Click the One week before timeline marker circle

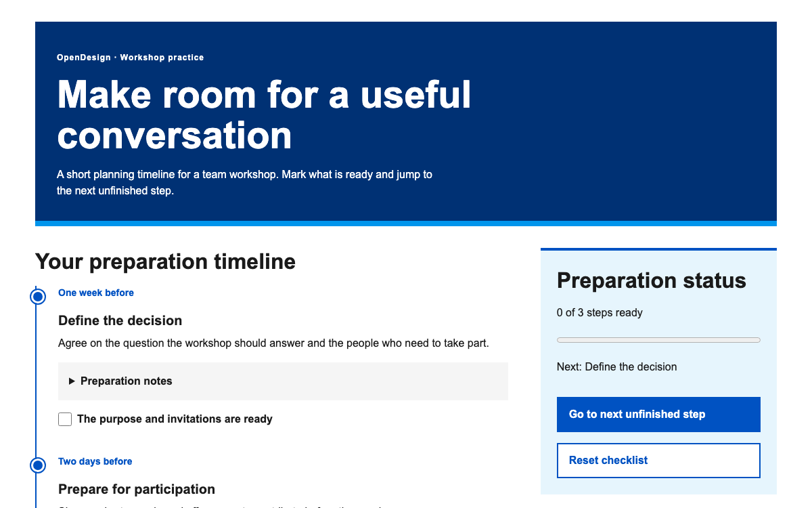(x=39, y=296)
